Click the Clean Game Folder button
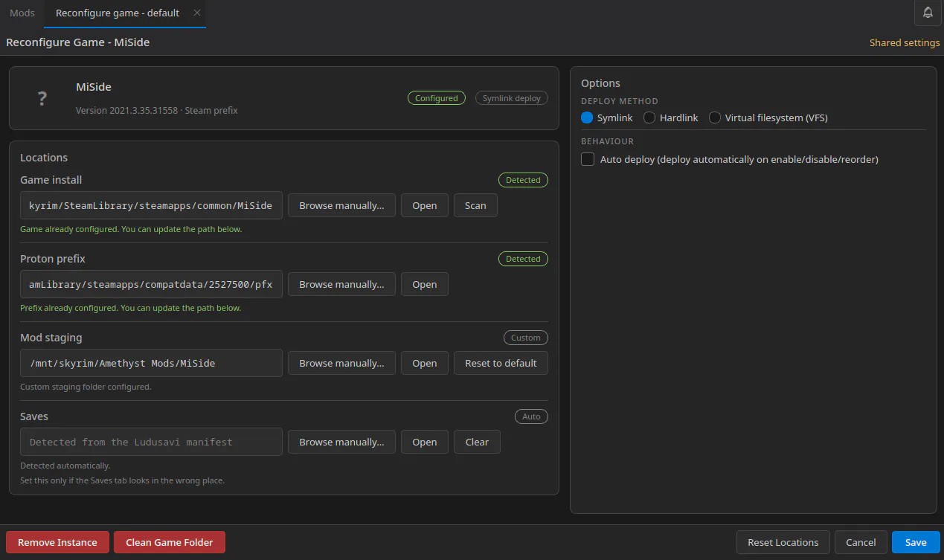 (170, 542)
